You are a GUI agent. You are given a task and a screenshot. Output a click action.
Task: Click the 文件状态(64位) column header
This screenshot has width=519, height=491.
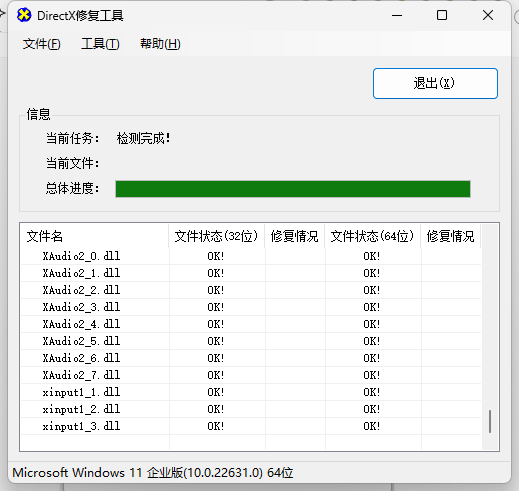pos(373,236)
